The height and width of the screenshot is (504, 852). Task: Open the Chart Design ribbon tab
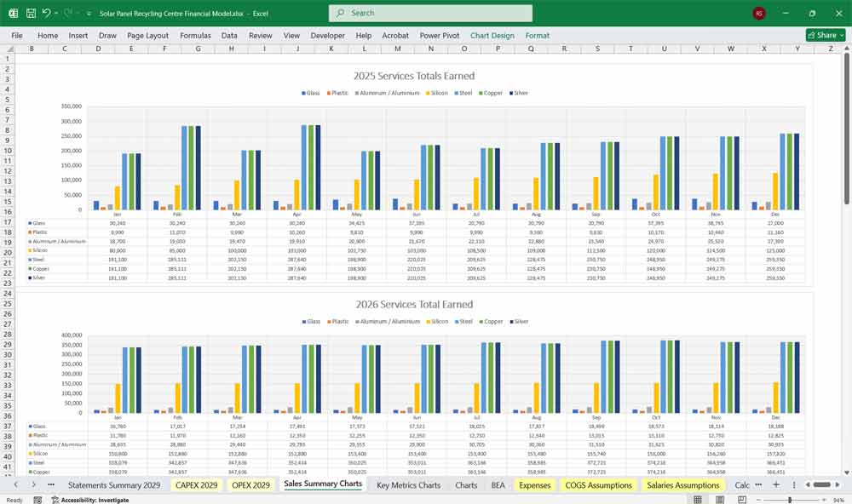pos(492,36)
